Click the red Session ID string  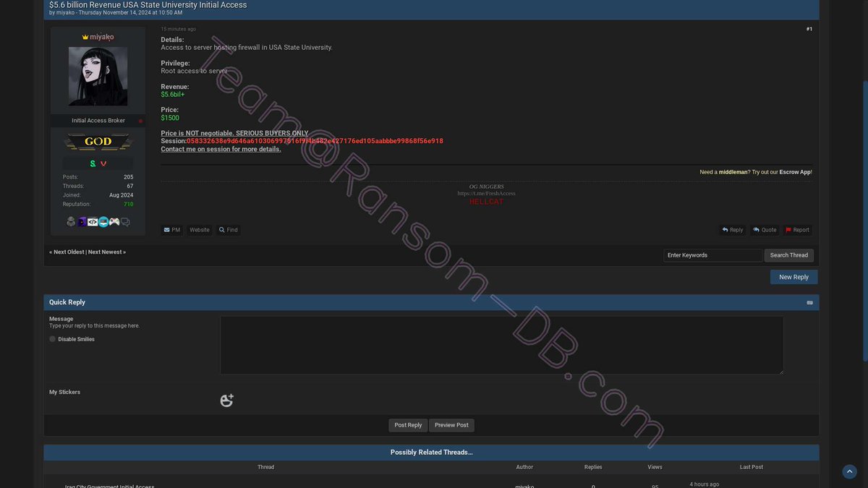pyautogui.click(x=315, y=141)
